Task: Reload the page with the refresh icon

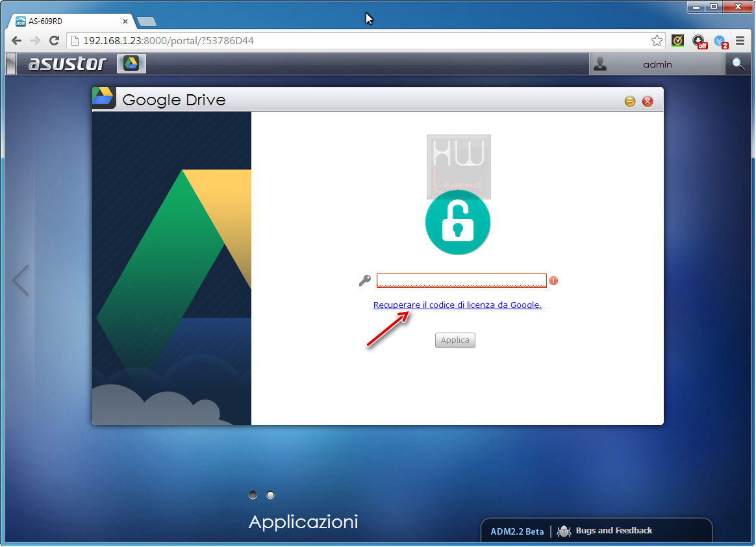Action: coord(54,40)
